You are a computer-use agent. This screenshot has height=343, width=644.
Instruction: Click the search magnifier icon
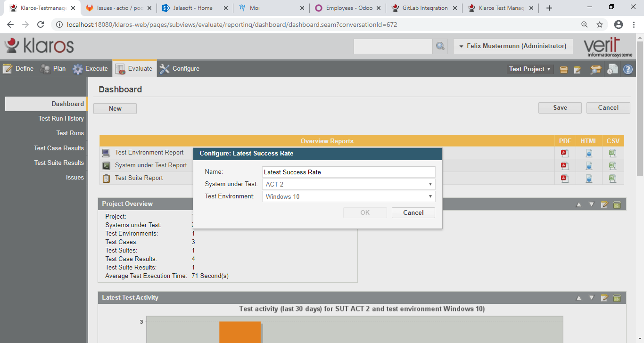pos(440,46)
